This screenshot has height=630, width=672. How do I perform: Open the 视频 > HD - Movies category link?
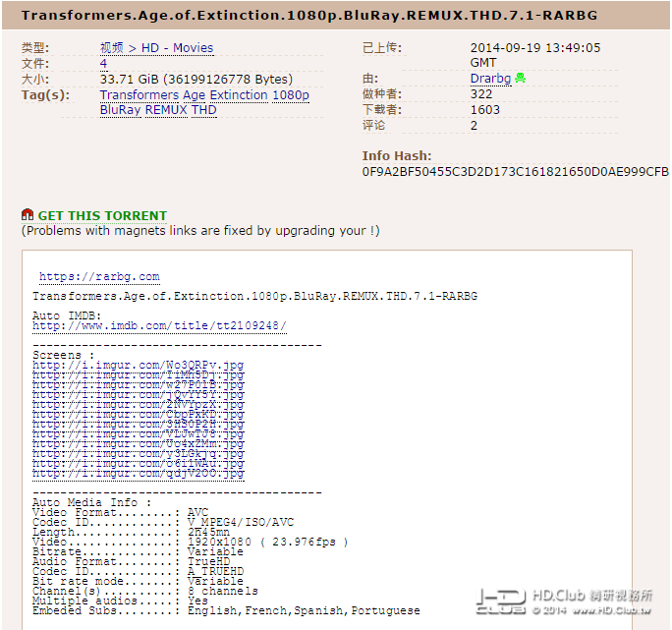click(156, 48)
